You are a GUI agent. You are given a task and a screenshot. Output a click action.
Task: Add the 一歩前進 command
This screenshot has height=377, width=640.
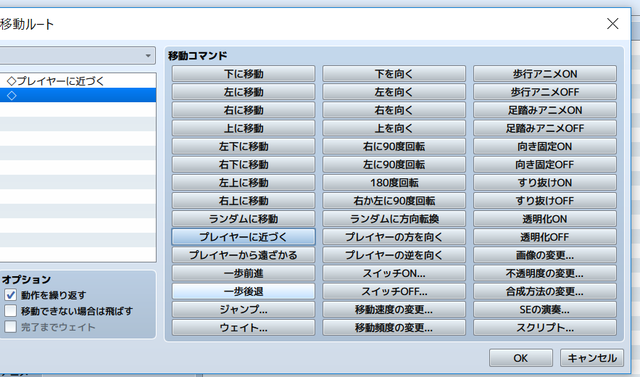pos(243,273)
